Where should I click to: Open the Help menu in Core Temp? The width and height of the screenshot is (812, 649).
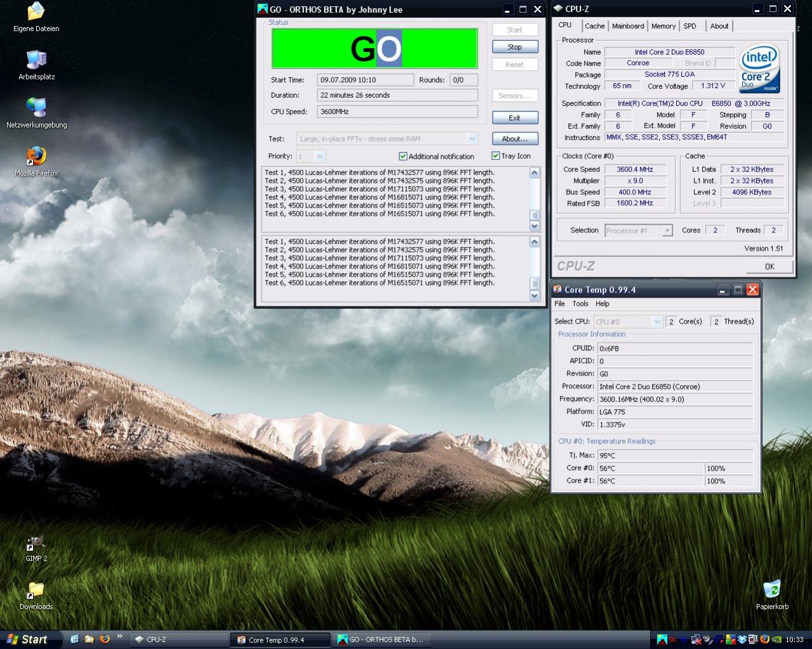tap(602, 304)
